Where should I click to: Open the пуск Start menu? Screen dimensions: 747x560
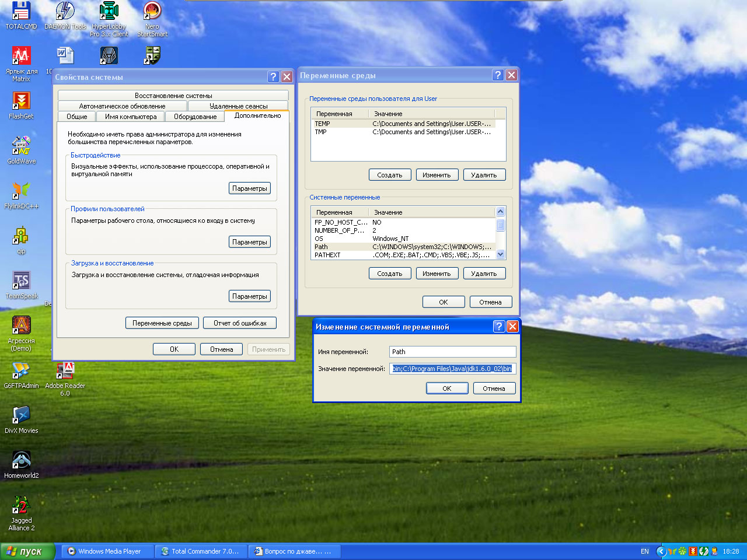coord(27,551)
